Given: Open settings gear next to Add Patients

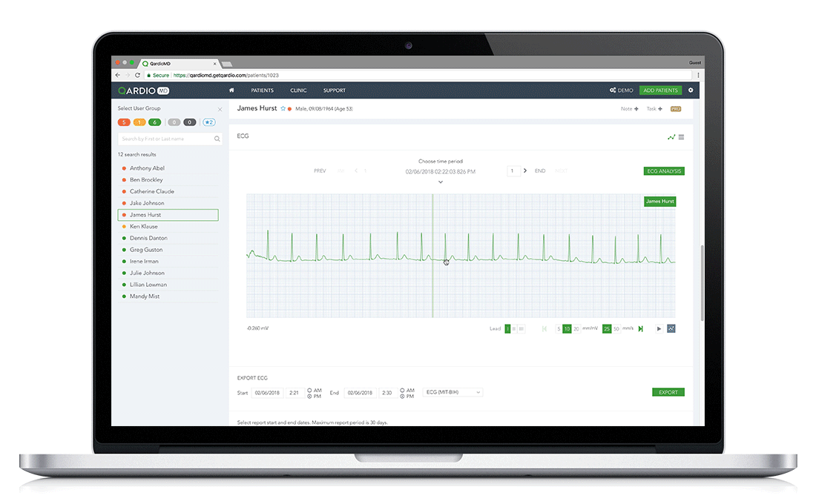Looking at the screenshot, I should click(691, 90).
